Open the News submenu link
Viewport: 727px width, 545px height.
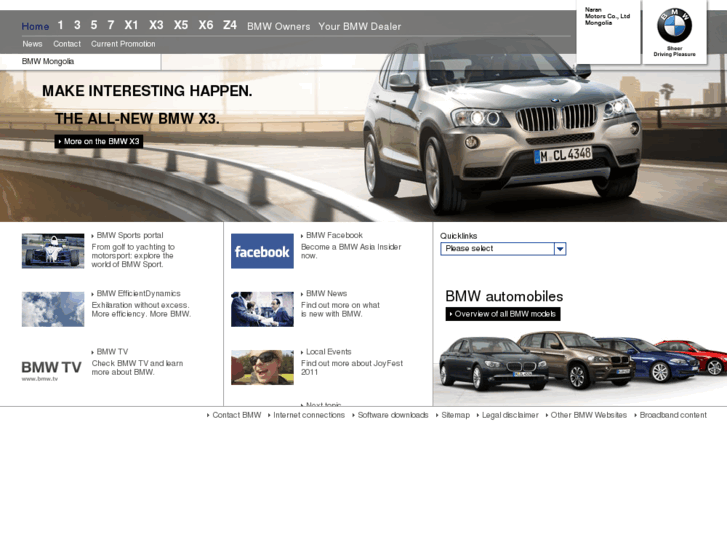(32, 44)
